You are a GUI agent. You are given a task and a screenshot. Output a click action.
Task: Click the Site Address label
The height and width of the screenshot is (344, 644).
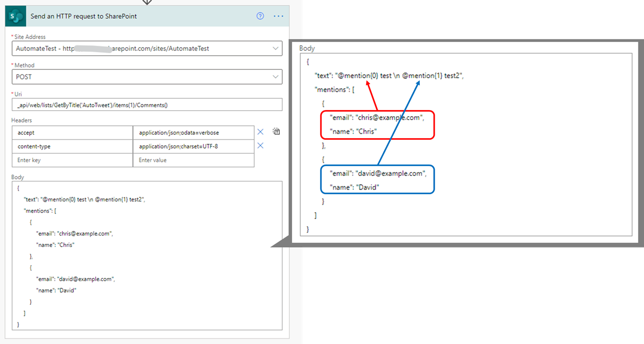pyautogui.click(x=30, y=37)
